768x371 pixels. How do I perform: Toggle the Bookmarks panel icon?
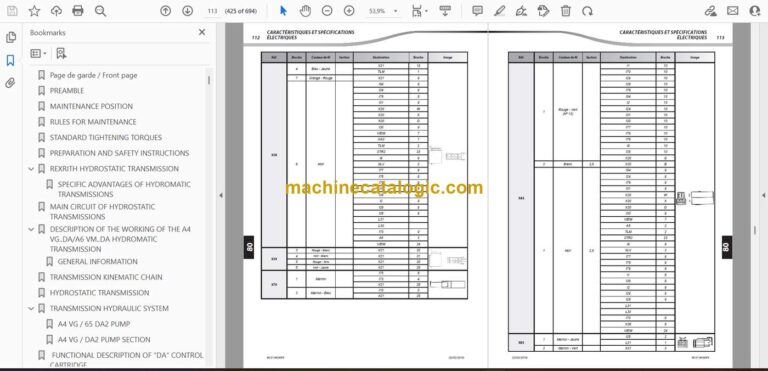pos(11,60)
